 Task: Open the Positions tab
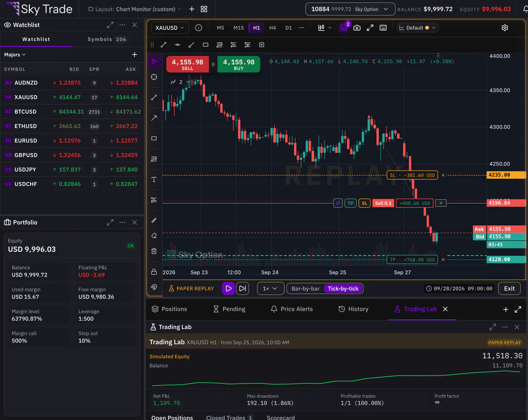pos(170,309)
